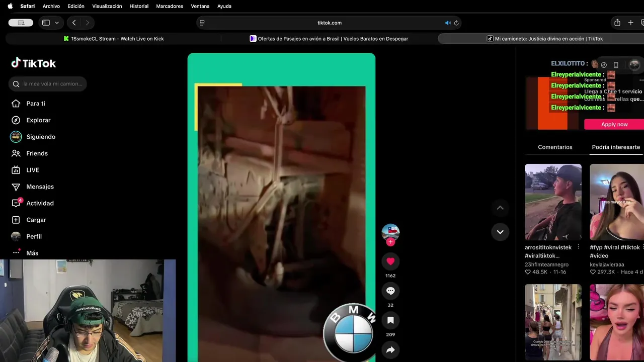Click the tiktok.com address bar
The width and height of the screenshot is (644, 362).
pos(329,23)
